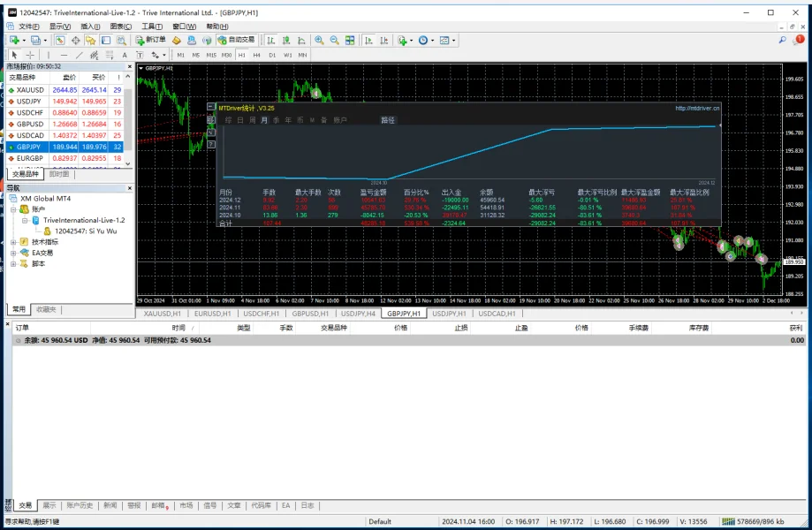Click the New Order (新订单) toolbar button
Image resolution: width=812 pixels, height=530 pixels.
[x=151, y=40]
